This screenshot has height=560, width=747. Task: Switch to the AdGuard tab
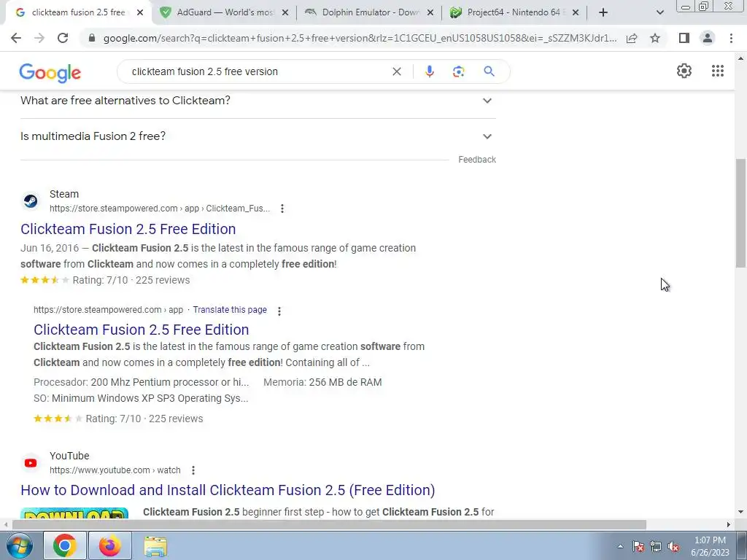224,12
